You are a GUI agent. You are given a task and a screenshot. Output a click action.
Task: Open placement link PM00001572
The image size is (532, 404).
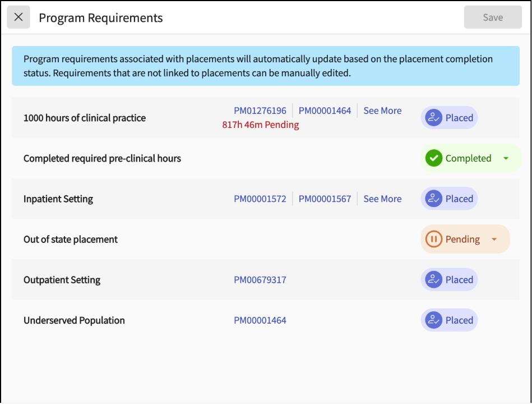tap(260, 199)
